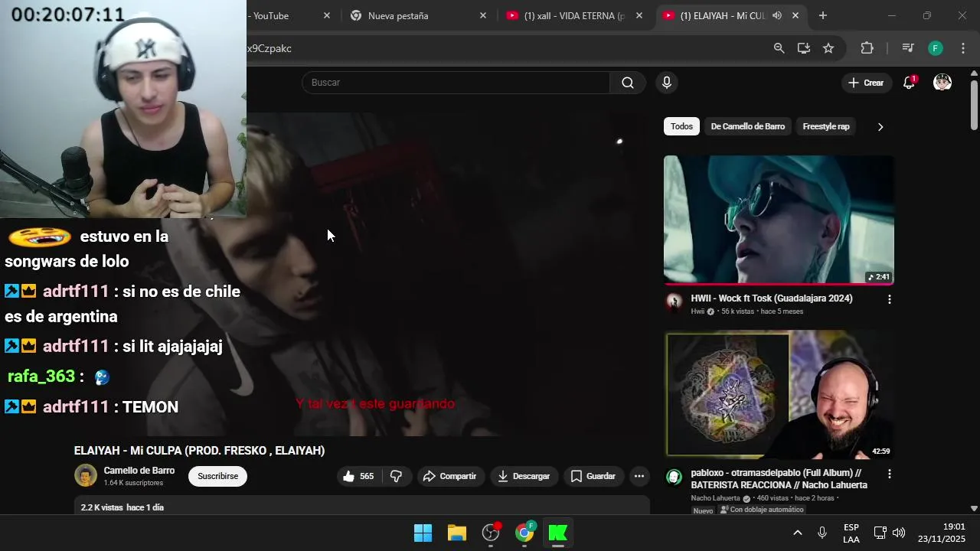Open Windows Start menu
Viewport: 980px width, 551px height.
[423, 533]
